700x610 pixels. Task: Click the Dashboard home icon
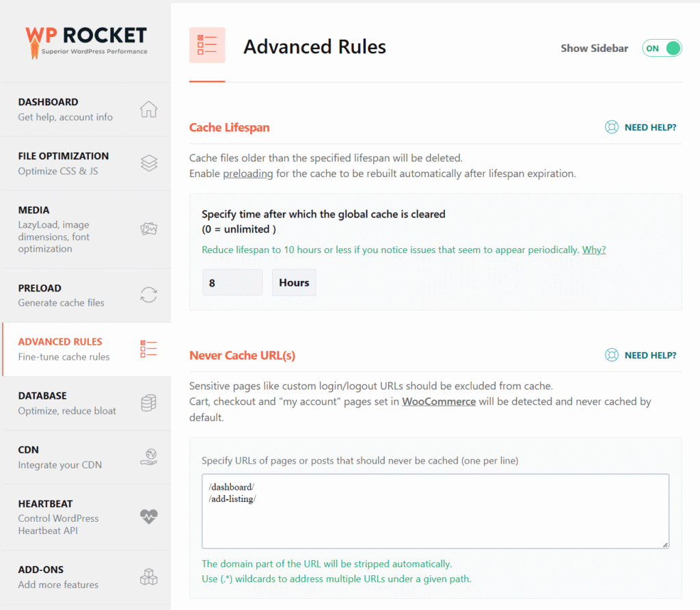(x=148, y=109)
